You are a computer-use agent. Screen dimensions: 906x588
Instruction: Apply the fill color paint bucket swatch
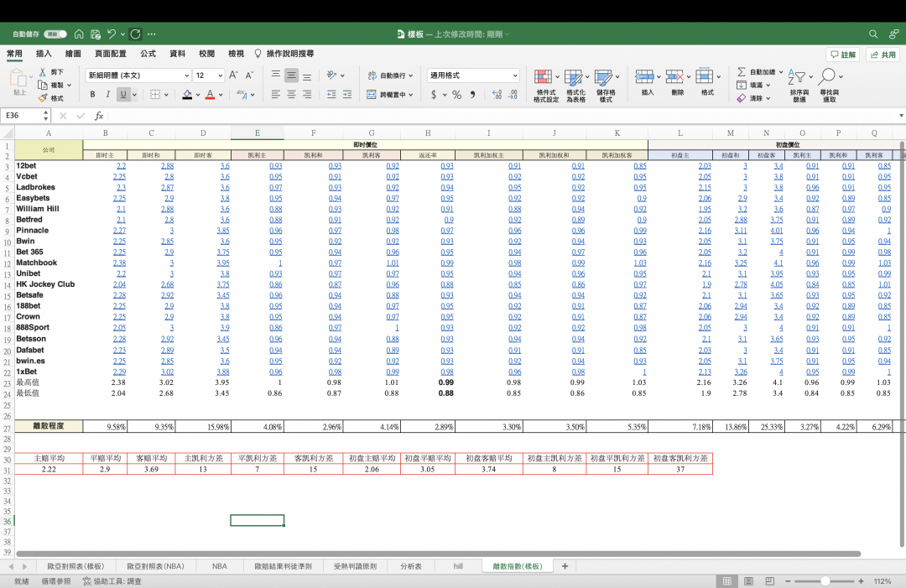187,94
